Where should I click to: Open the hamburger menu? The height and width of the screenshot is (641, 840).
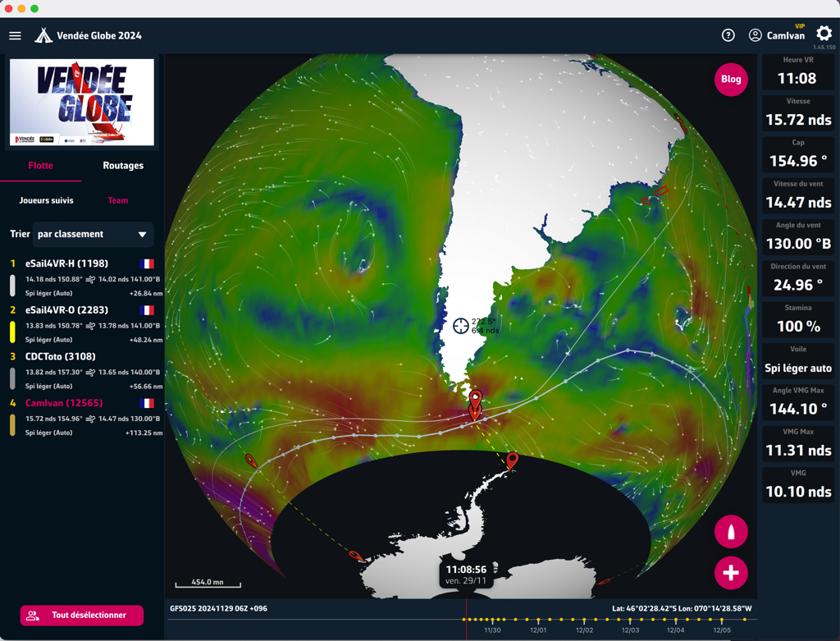[x=15, y=36]
